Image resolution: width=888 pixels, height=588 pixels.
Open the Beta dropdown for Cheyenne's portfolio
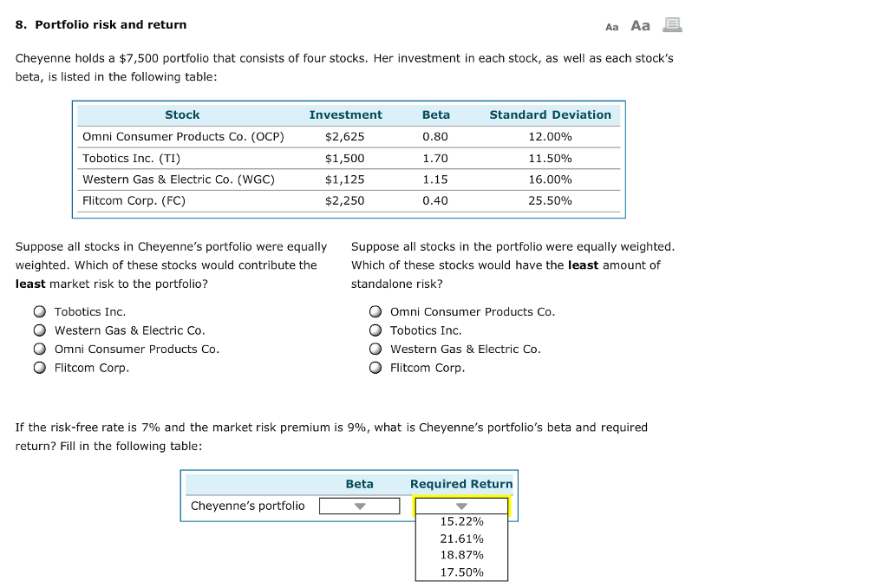(x=359, y=506)
